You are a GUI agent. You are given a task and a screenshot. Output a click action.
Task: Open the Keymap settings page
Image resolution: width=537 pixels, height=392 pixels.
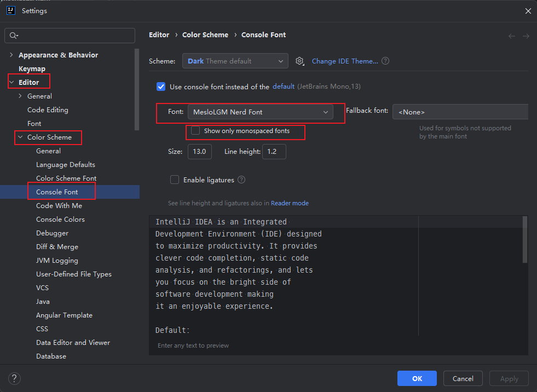click(32, 69)
